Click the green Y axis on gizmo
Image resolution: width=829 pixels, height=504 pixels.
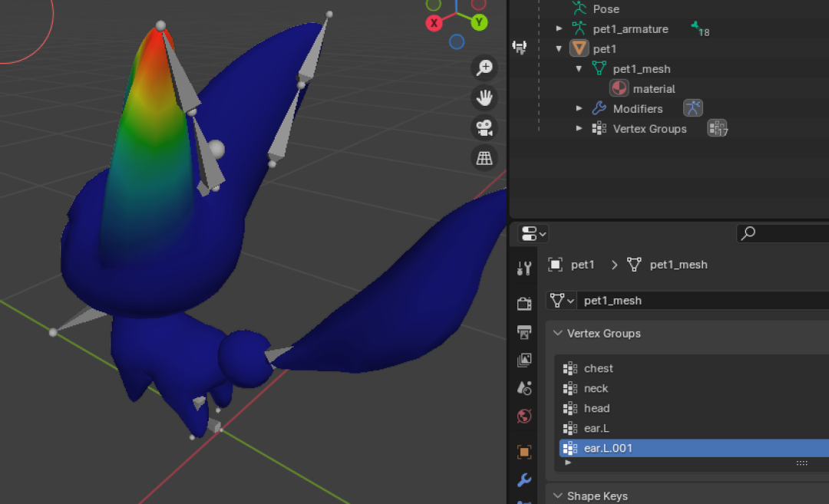(479, 22)
